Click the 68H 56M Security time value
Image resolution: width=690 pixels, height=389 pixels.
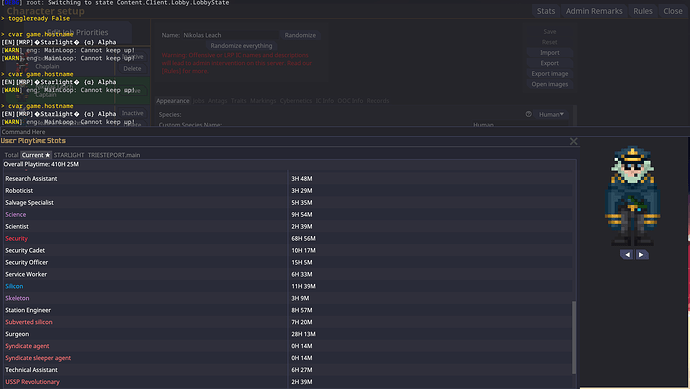click(x=303, y=238)
